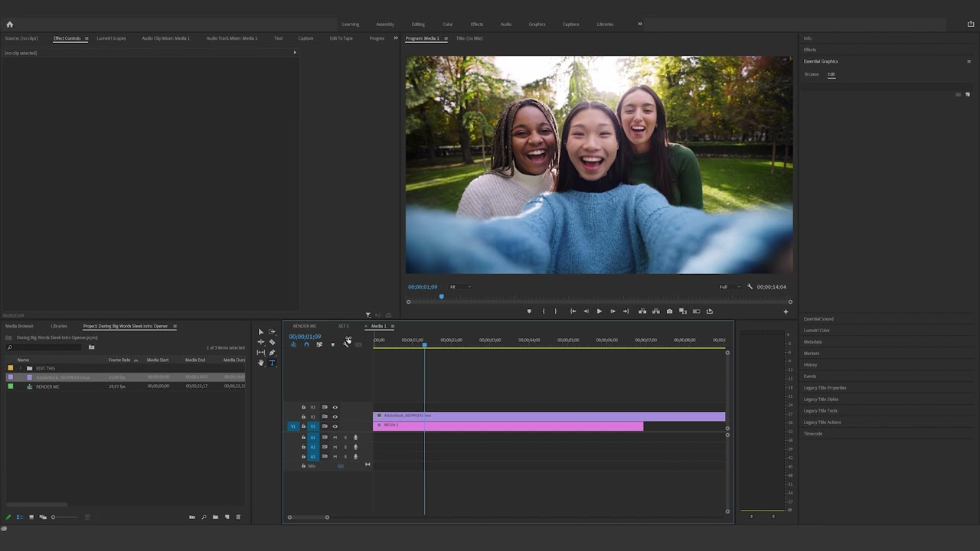The width and height of the screenshot is (980, 551).
Task: Toggle lock on track V1
Action: coord(303,426)
